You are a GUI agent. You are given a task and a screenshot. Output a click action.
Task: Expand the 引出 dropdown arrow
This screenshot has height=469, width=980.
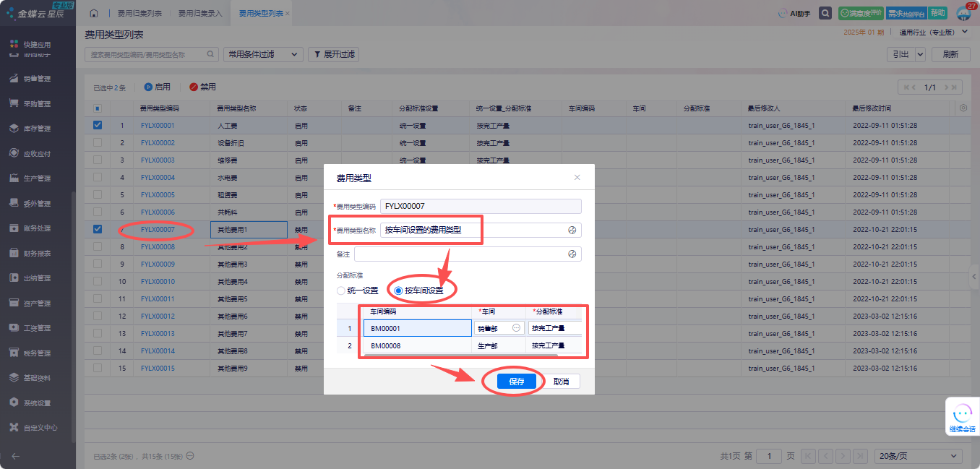tap(920, 54)
